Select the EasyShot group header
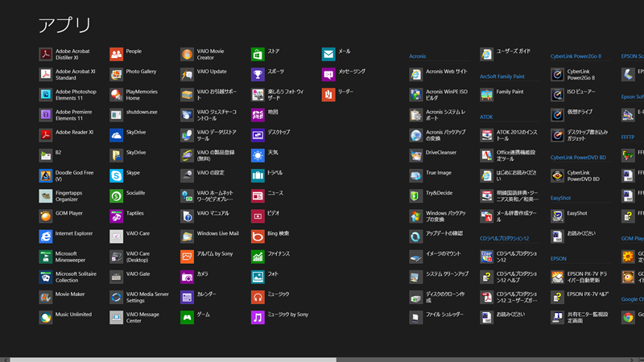The width and height of the screenshot is (644, 362). click(x=560, y=198)
